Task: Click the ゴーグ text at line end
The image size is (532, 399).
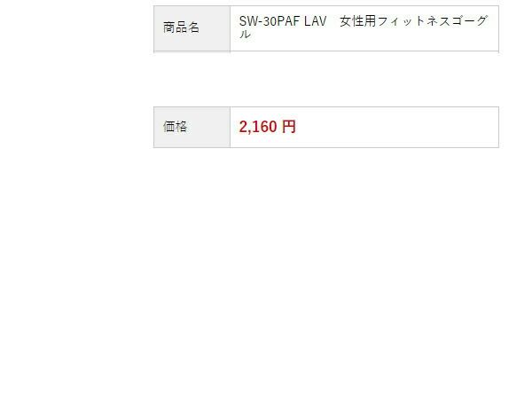Action: coord(470,21)
